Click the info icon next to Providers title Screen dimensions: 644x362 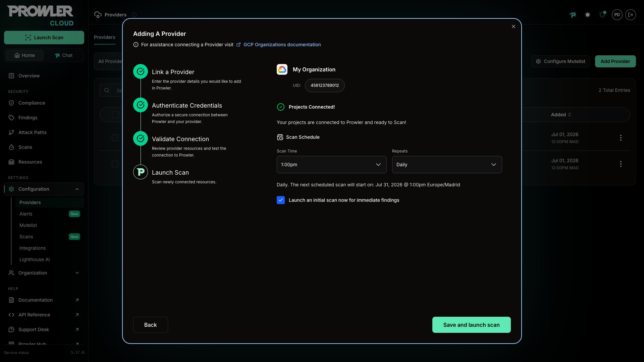pos(134,15)
